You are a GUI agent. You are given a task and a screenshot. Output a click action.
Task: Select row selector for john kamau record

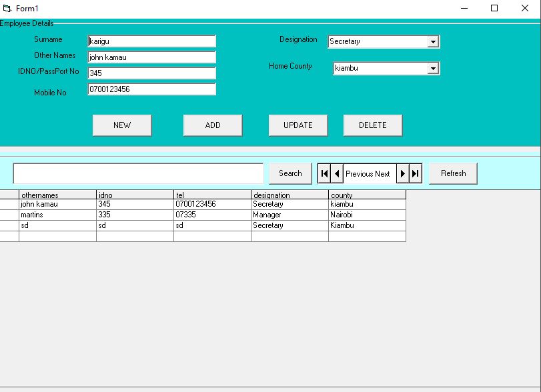tap(9, 205)
